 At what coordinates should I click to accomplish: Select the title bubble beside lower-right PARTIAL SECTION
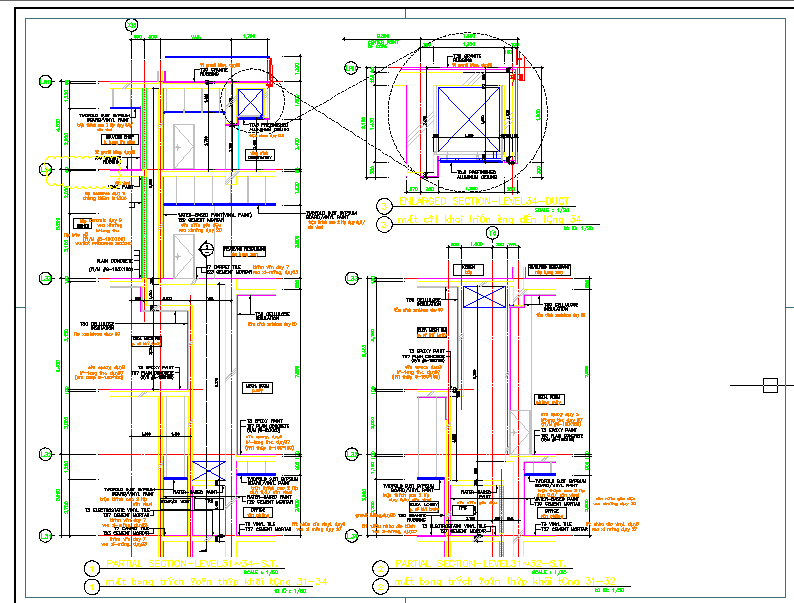tap(379, 568)
